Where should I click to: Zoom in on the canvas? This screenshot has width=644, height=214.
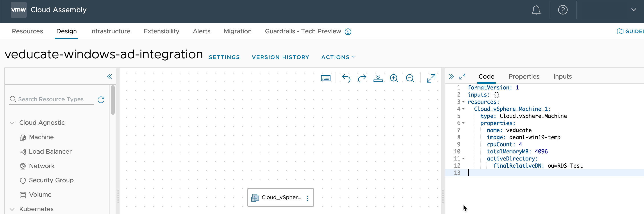[x=394, y=78]
